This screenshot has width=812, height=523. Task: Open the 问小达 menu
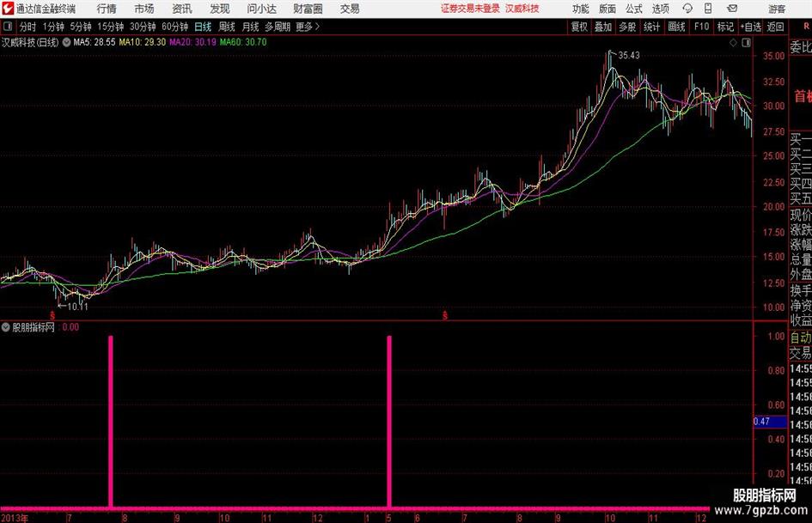261,9
